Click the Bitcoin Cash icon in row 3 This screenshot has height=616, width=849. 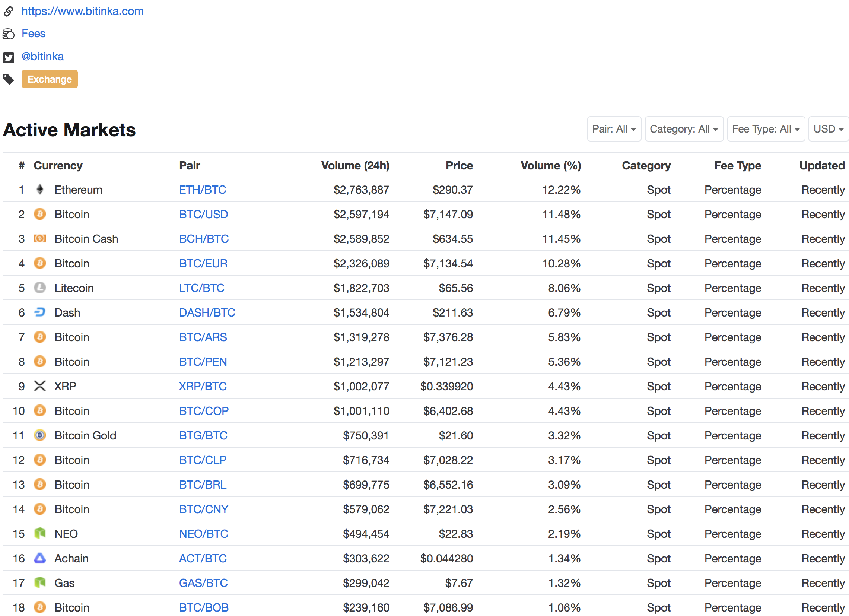(40, 238)
